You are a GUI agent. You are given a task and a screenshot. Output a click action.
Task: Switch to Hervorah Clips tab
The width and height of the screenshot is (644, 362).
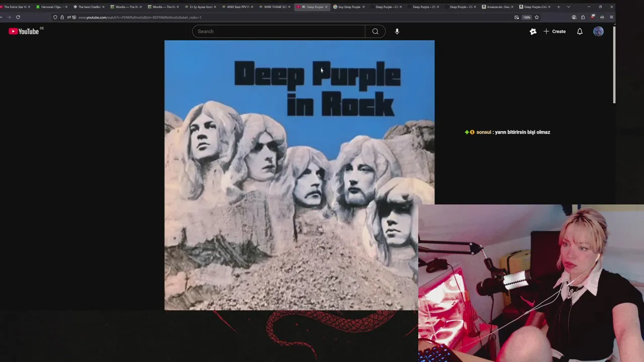(x=51, y=7)
